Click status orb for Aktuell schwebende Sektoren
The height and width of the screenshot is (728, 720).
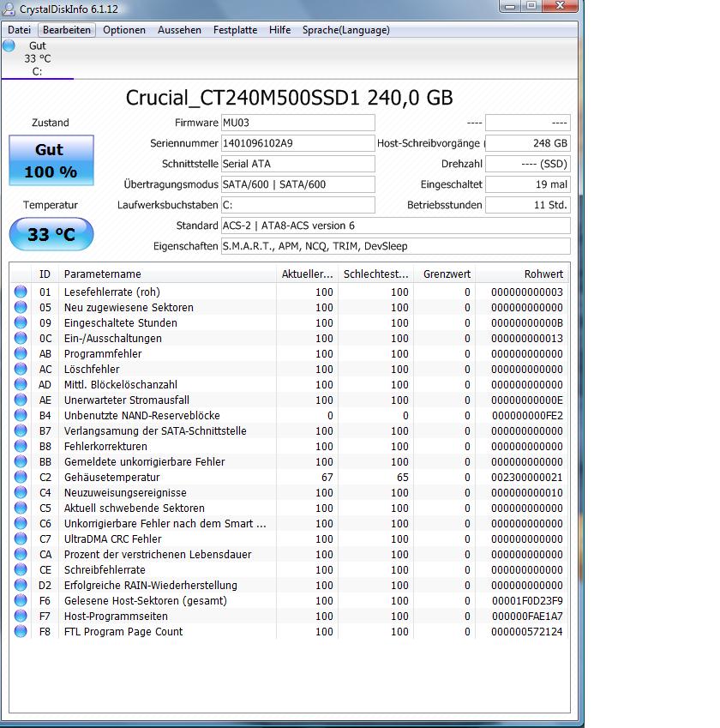(21, 508)
